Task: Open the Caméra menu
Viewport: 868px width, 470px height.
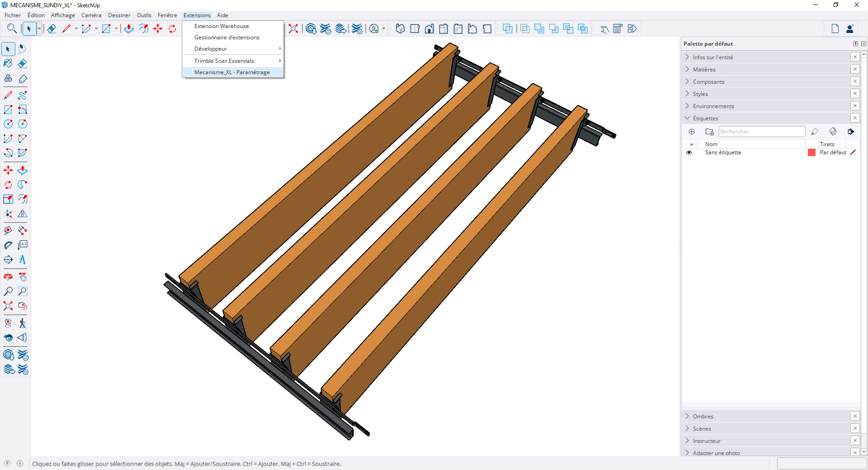Action: click(x=91, y=15)
